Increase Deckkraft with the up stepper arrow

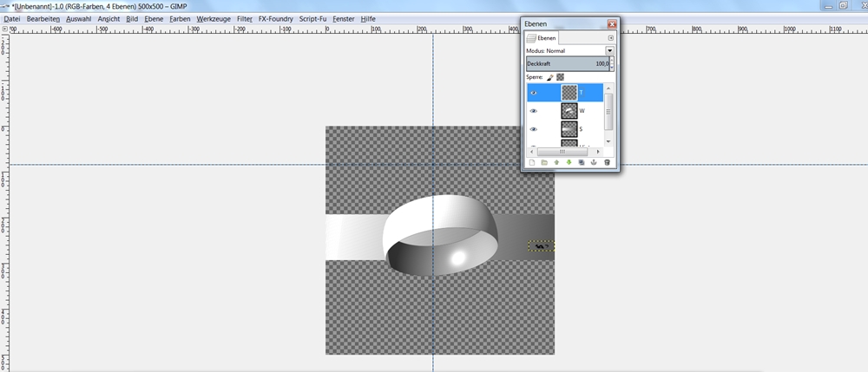click(x=612, y=60)
